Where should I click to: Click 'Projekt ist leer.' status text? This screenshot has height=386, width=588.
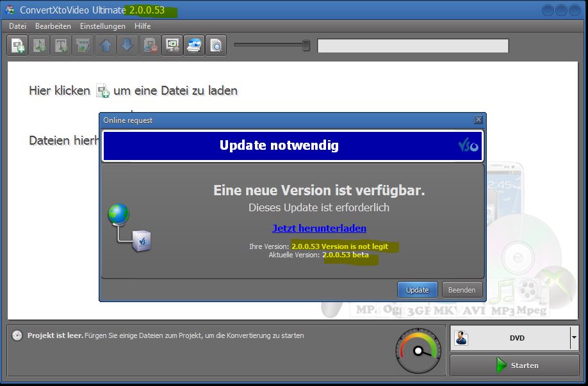click(x=55, y=335)
